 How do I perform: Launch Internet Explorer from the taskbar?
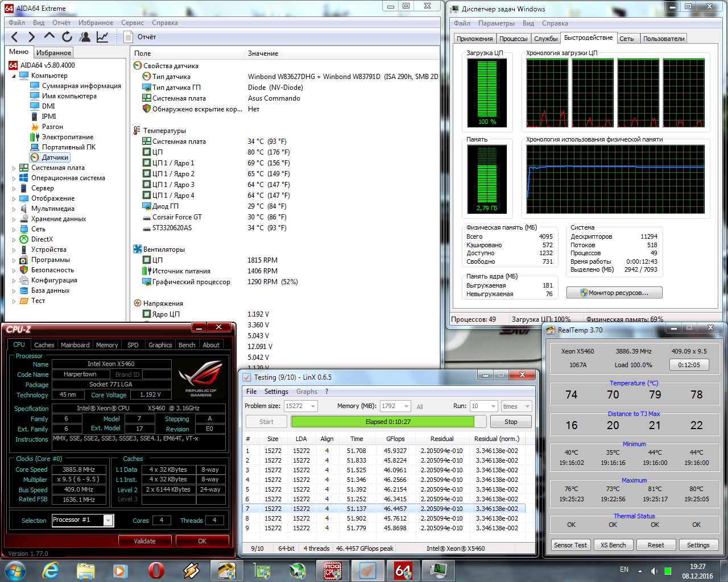point(51,570)
